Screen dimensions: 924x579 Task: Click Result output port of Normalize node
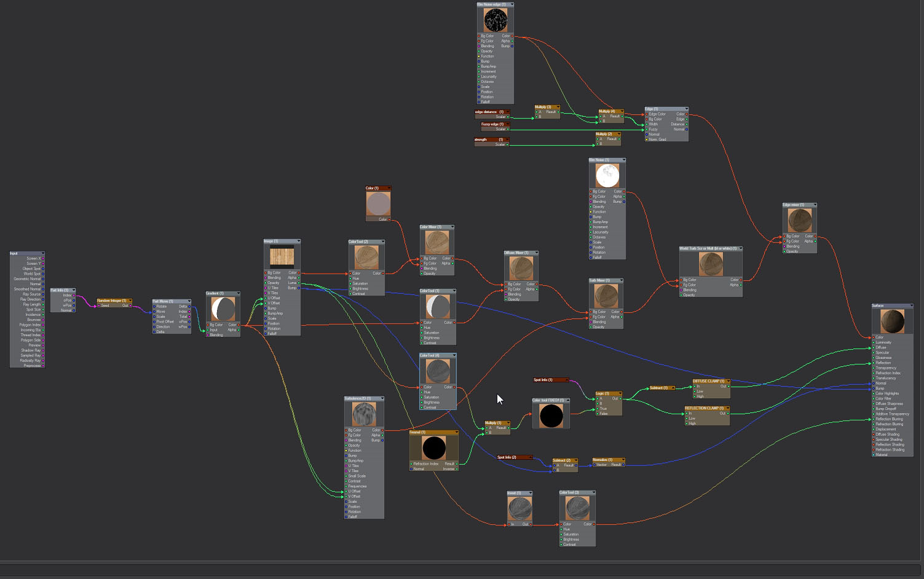point(624,465)
